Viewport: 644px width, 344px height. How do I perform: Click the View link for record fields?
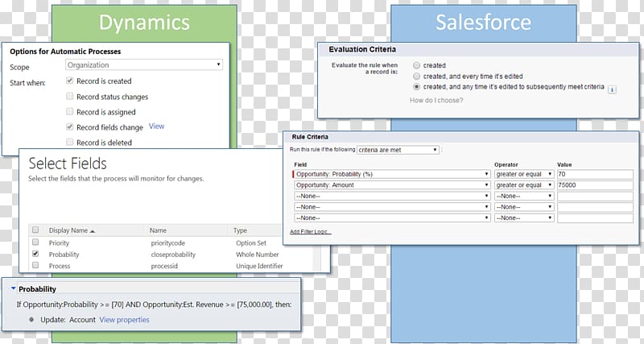[x=156, y=126]
